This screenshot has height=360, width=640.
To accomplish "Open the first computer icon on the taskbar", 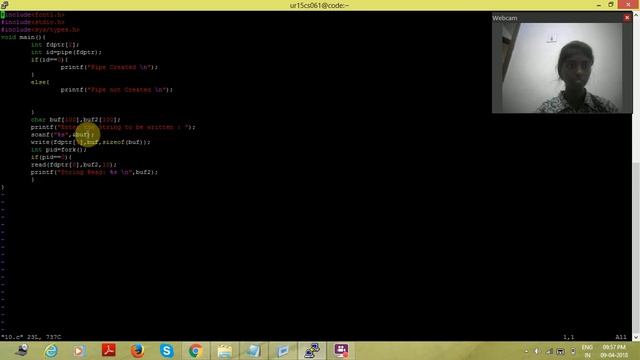I will [x=22, y=351].
